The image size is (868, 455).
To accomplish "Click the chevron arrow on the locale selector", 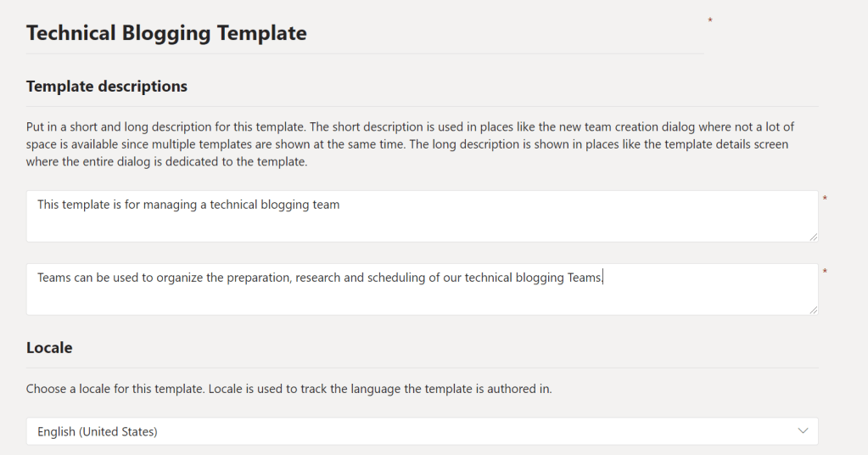I will (x=804, y=431).
